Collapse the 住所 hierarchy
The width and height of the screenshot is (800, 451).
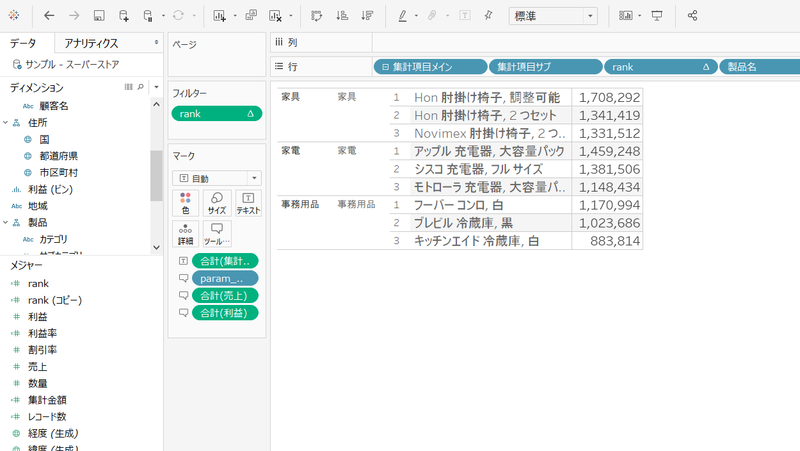tap(6, 122)
